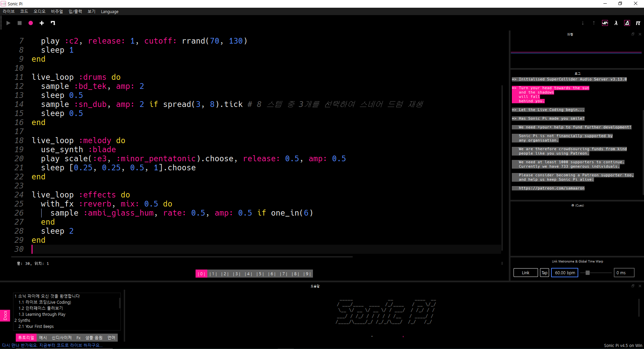The image size is (644, 349).
Task: Switch to buffer 6 tab
Action: coord(272,274)
